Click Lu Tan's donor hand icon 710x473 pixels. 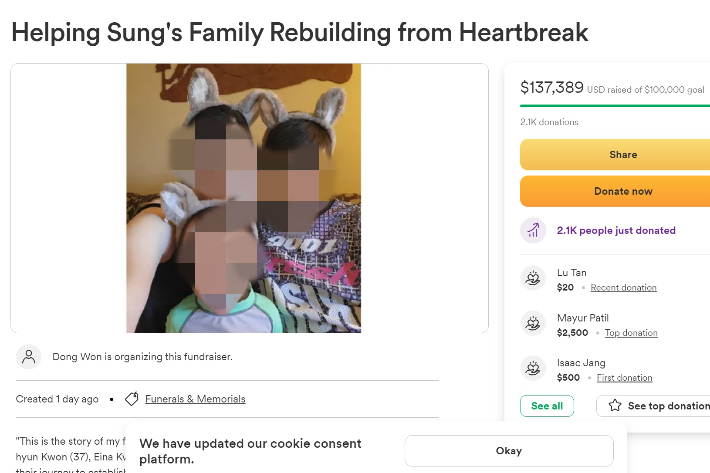pyautogui.click(x=533, y=279)
